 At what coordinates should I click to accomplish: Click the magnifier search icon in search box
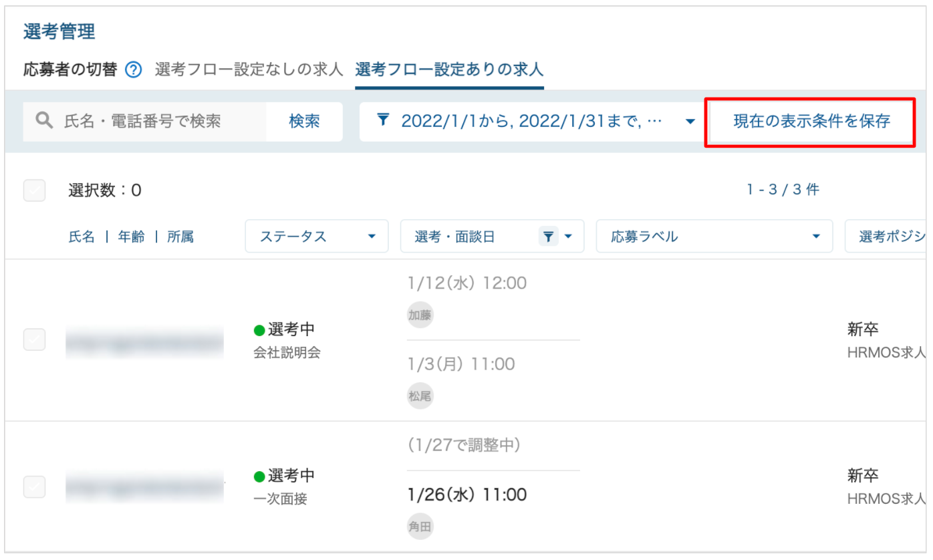point(44,121)
